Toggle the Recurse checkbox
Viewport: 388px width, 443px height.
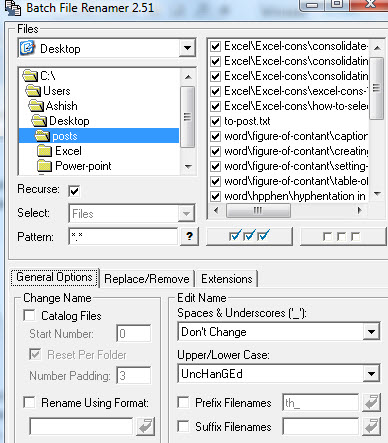coord(74,191)
